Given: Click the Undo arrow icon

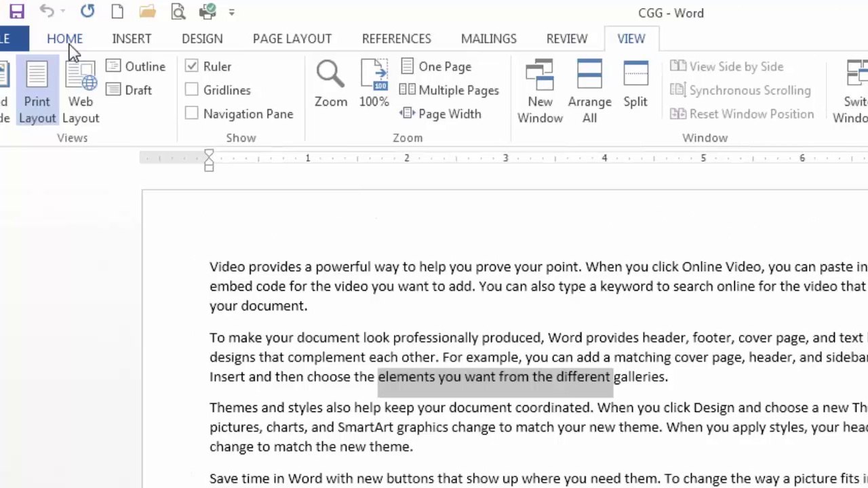Looking at the screenshot, I should [46, 11].
